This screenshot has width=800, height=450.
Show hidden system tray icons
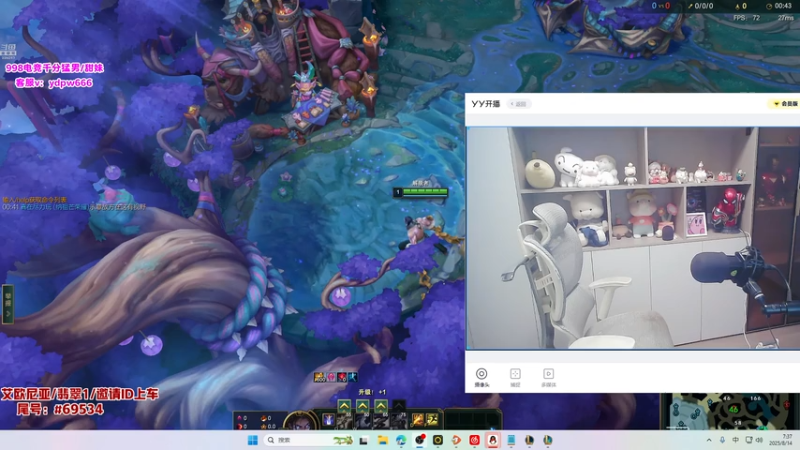point(709,440)
